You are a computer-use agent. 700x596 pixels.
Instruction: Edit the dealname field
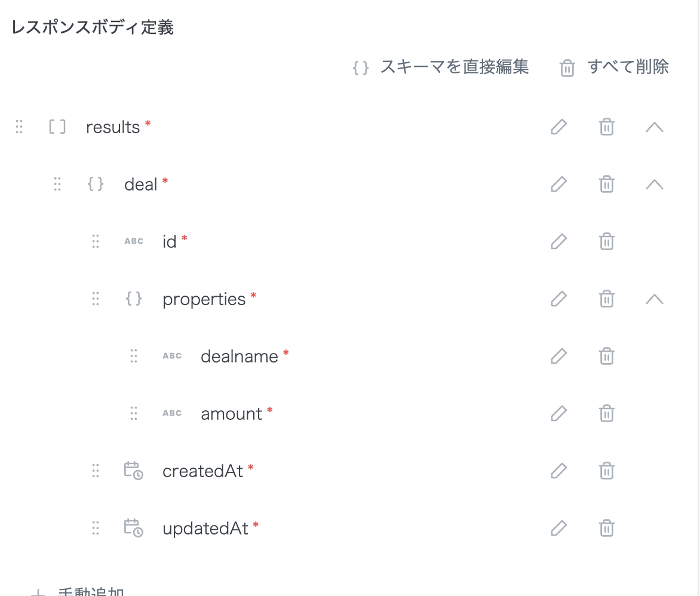[558, 357]
